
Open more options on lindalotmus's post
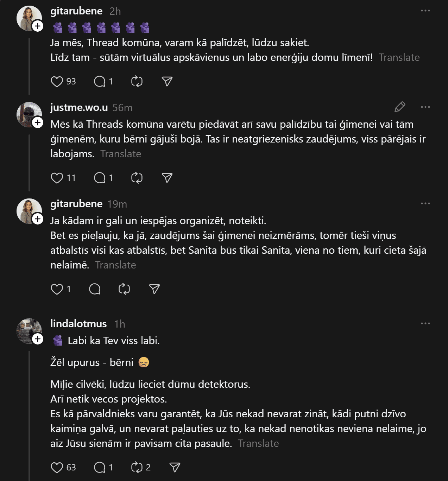[x=425, y=323]
